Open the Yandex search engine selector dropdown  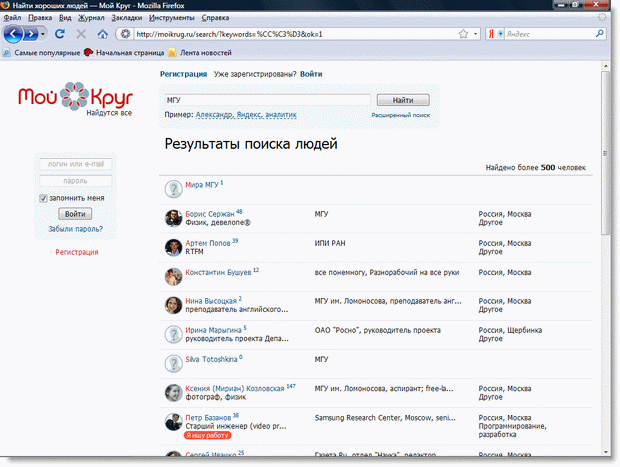click(x=500, y=34)
